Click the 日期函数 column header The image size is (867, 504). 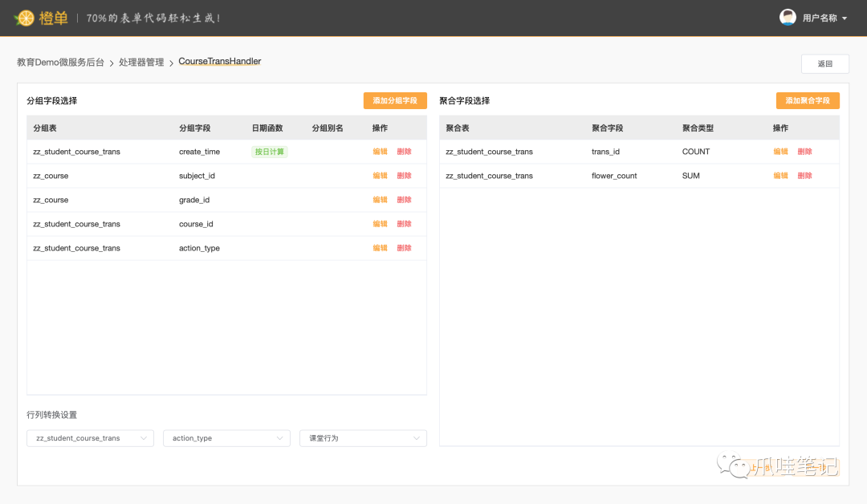click(x=267, y=128)
